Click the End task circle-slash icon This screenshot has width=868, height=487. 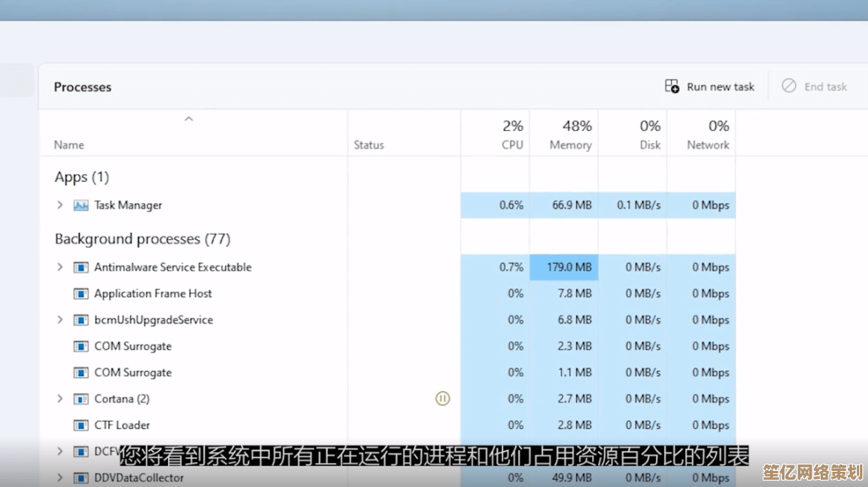[x=789, y=86]
